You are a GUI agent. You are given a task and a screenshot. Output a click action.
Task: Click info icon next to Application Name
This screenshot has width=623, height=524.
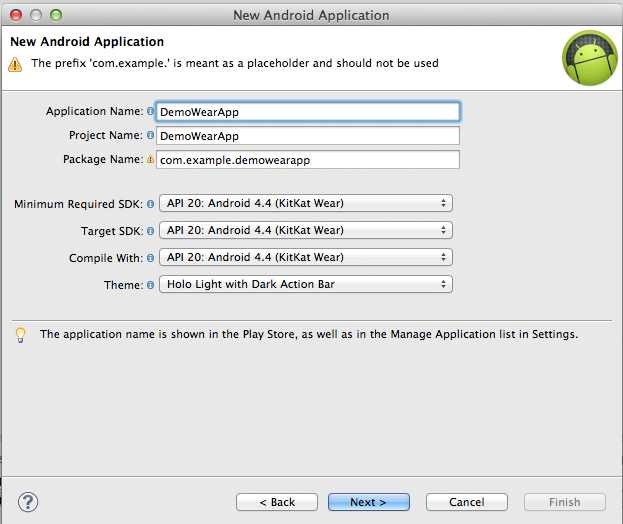[151, 112]
